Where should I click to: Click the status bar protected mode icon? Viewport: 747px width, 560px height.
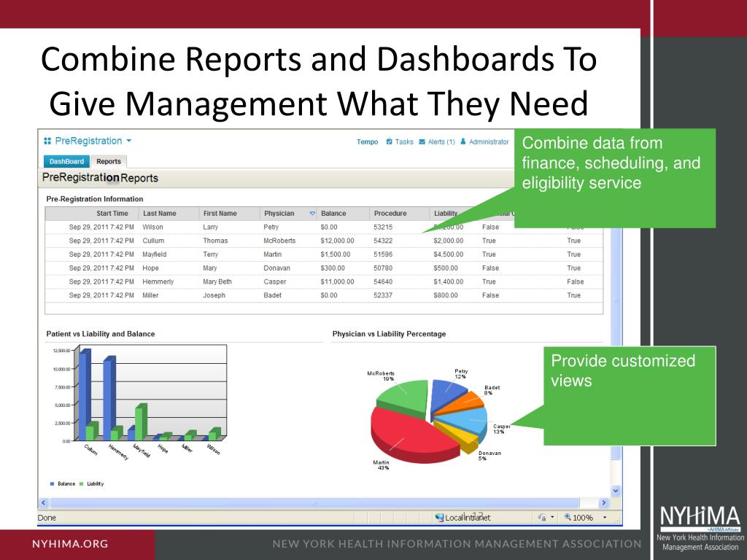coord(542,517)
